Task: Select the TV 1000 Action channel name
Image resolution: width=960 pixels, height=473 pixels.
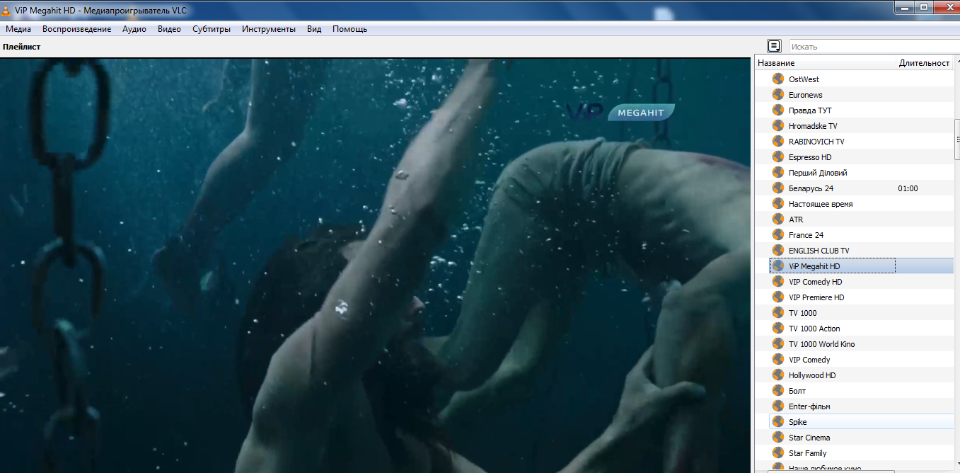Action: pos(814,329)
